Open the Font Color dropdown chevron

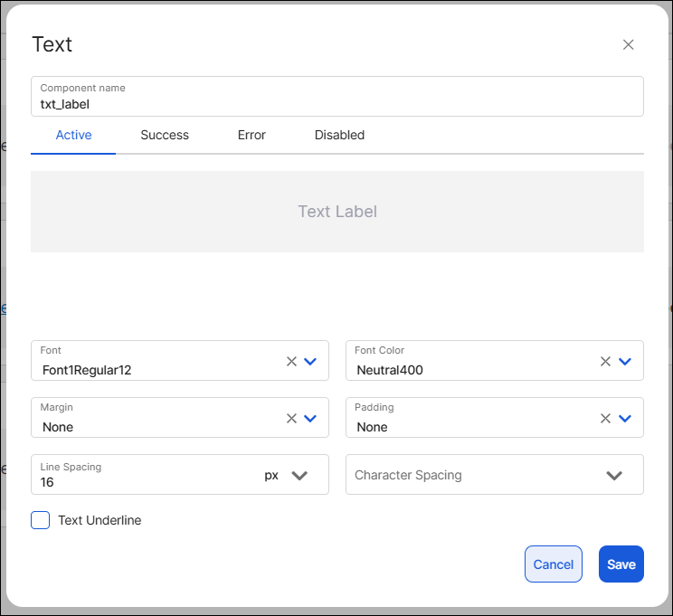[x=625, y=361]
